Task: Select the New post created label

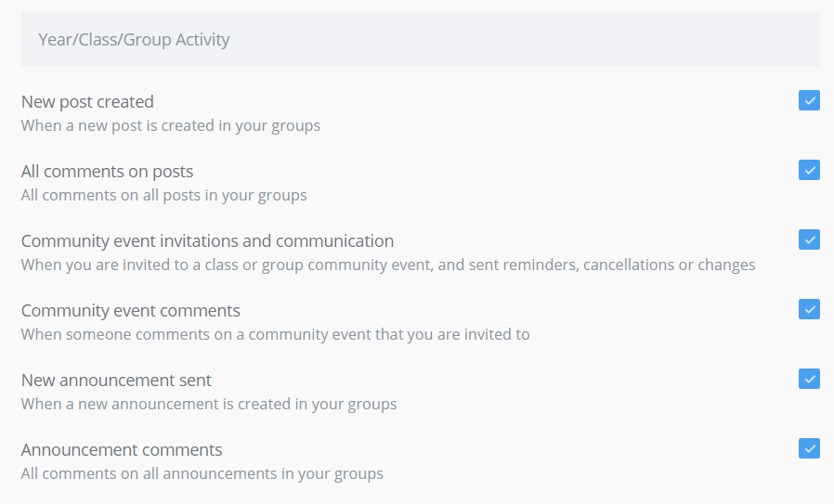Action: (x=87, y=101)
